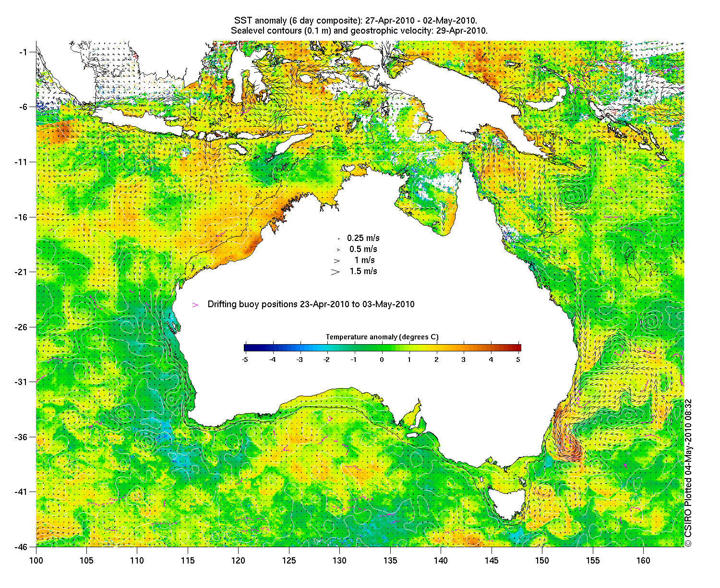This screenshot has height=588, width=720.
Task: Click the Temperature anomaly colorbar title
Action: [x=382, y=337]
